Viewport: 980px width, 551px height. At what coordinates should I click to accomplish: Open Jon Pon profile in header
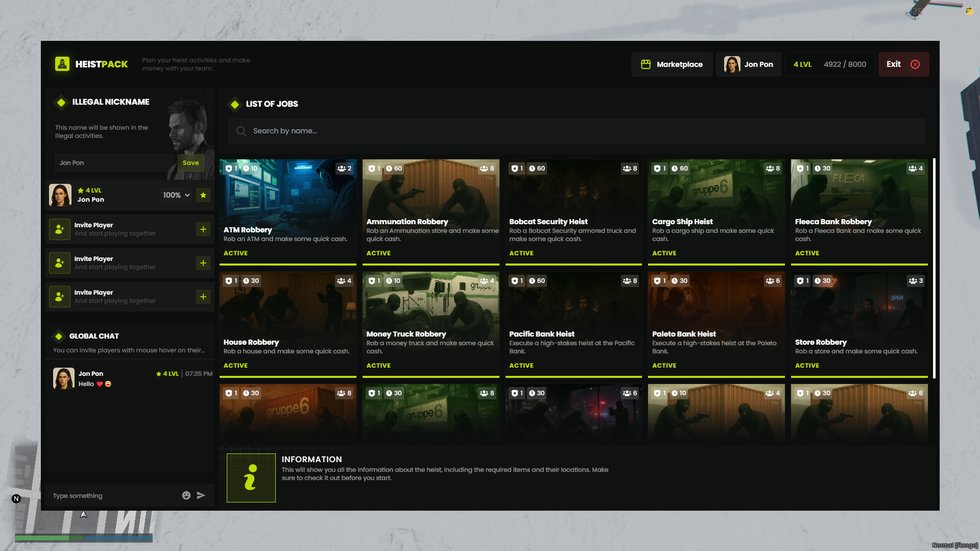tap(748, 64)
